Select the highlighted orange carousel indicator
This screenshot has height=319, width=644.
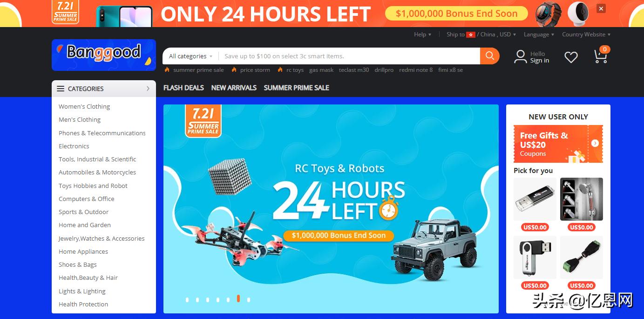[238, 298]
